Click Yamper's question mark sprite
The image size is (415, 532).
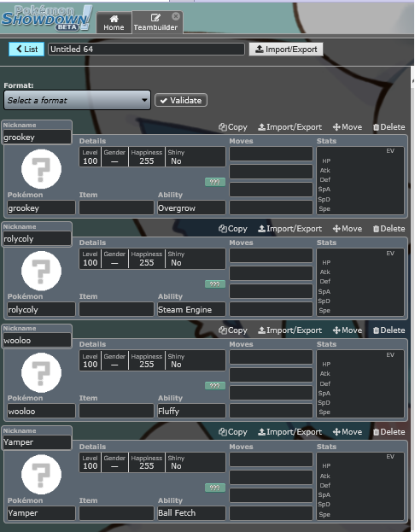click(41, 474)
